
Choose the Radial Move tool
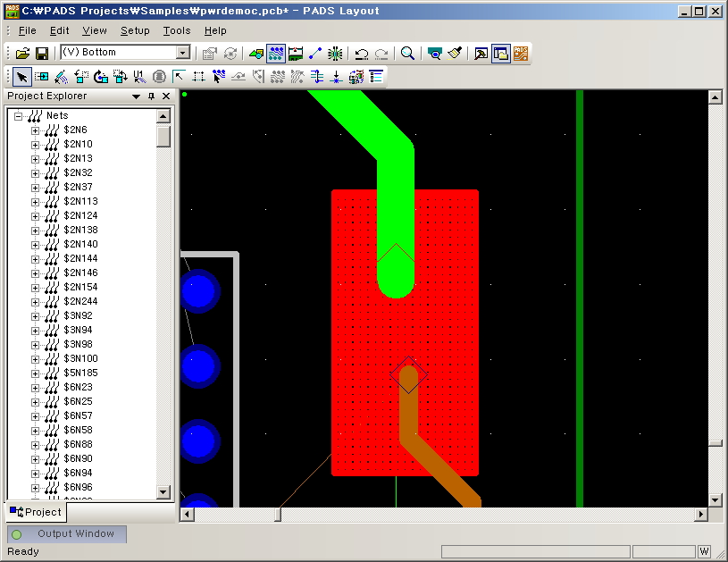tap(62, 77)
